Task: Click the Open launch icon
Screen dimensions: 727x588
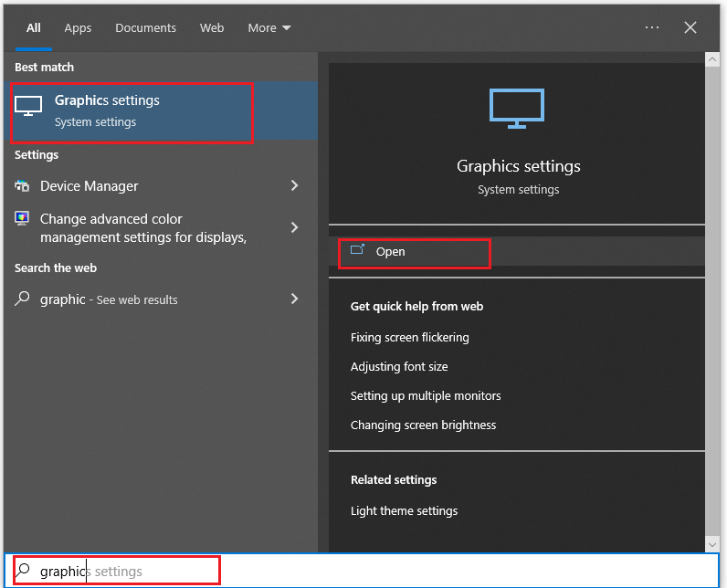Action: click(357, 249)
